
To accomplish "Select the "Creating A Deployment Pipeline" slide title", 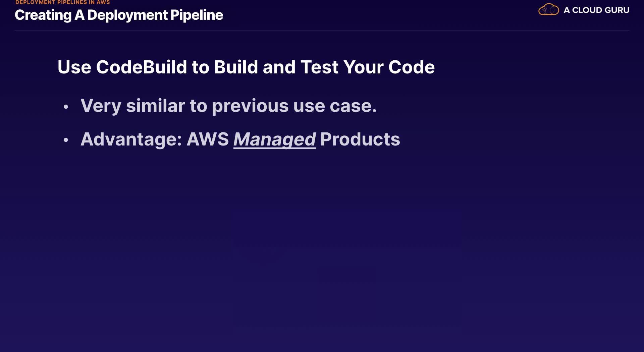I will click(119, 15).
